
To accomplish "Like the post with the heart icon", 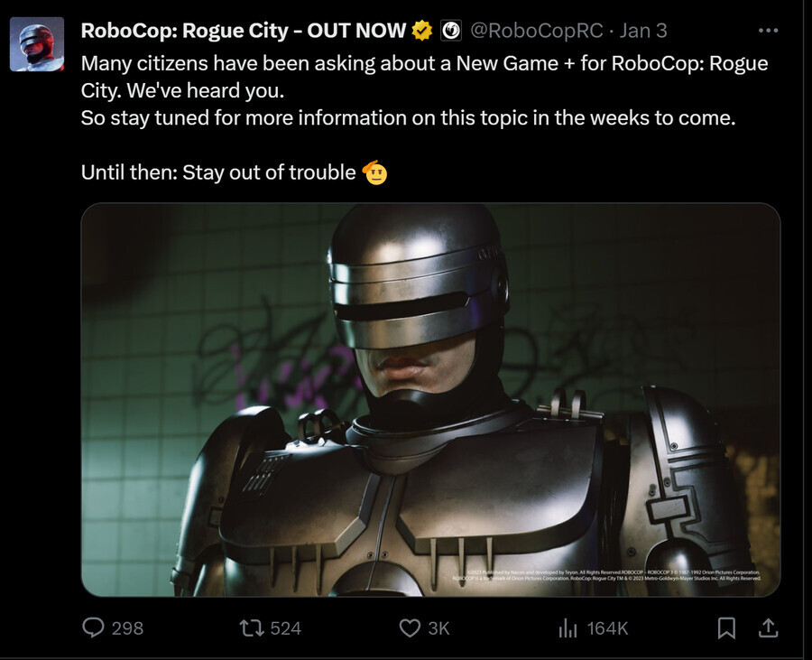I will tap(410, 628).
